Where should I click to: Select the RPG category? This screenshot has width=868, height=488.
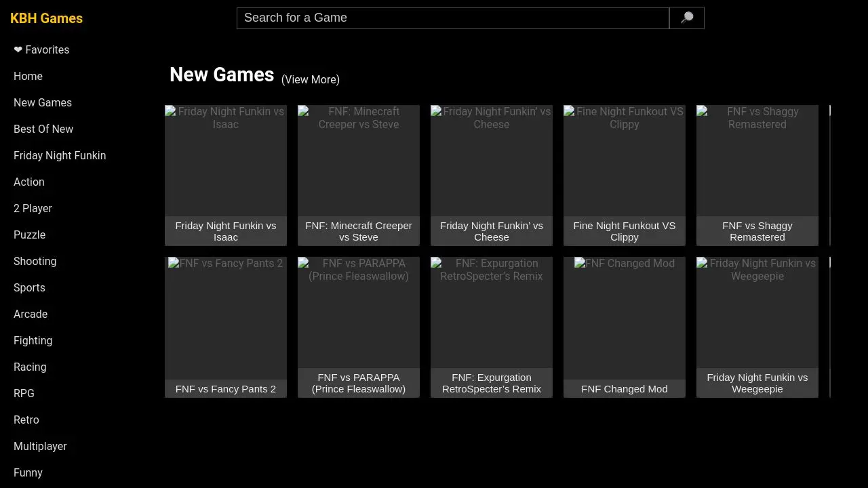pyautogui.click(x=24, y=393)
